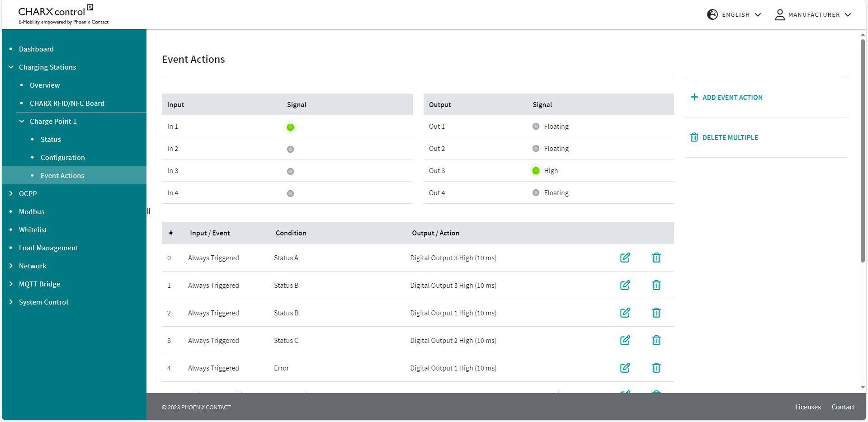The height and width of the screenshot is (422, 868).
Task: Expand the Network menu section
Action: [x=11, y=266]
